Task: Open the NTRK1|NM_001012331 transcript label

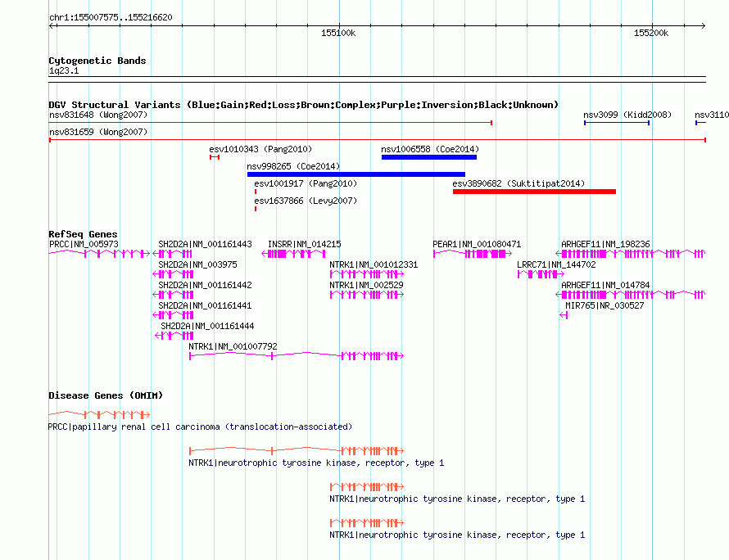Action: [374, 264]
